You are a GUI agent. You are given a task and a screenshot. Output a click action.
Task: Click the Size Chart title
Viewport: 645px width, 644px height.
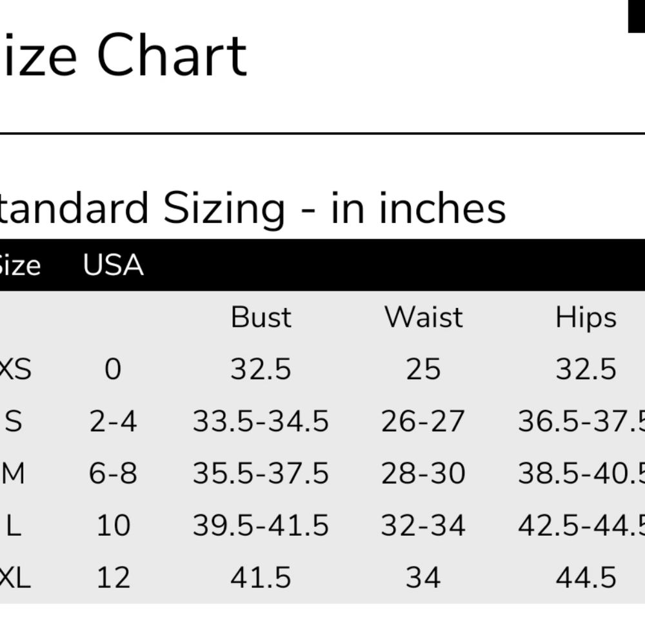click(123, 56)
